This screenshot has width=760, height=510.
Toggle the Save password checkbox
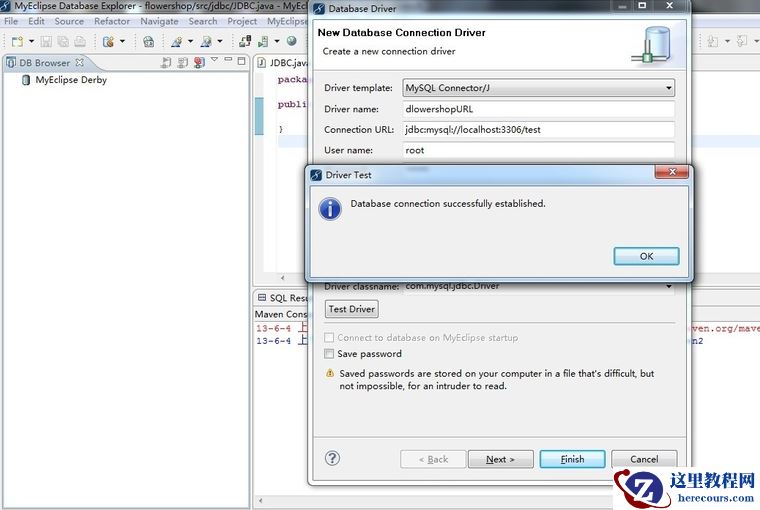pos(329,353)
